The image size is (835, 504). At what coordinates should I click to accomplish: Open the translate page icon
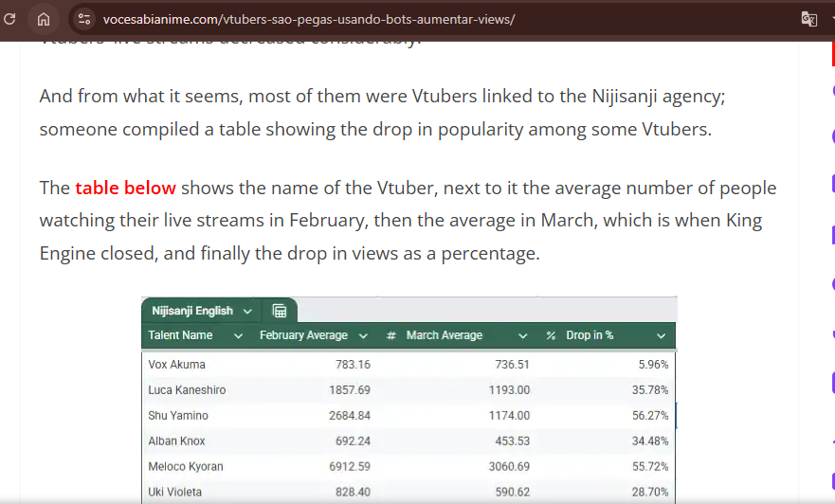tap(808, 19)
